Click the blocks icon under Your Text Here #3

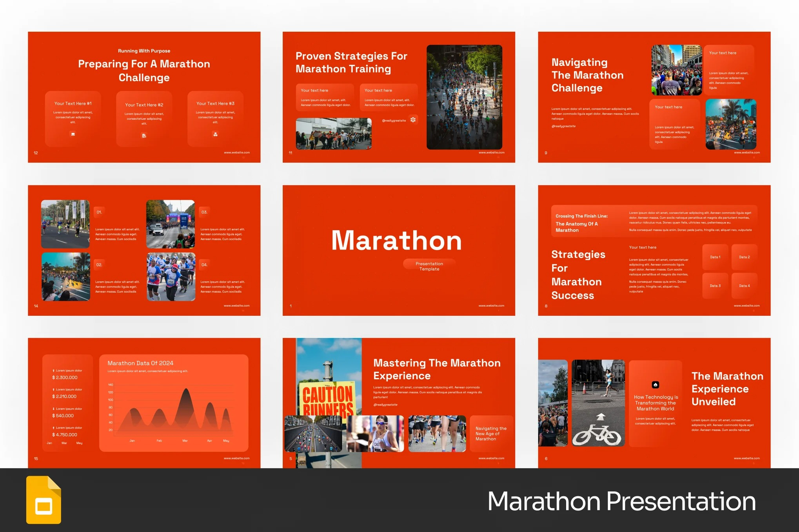(215, 134)
